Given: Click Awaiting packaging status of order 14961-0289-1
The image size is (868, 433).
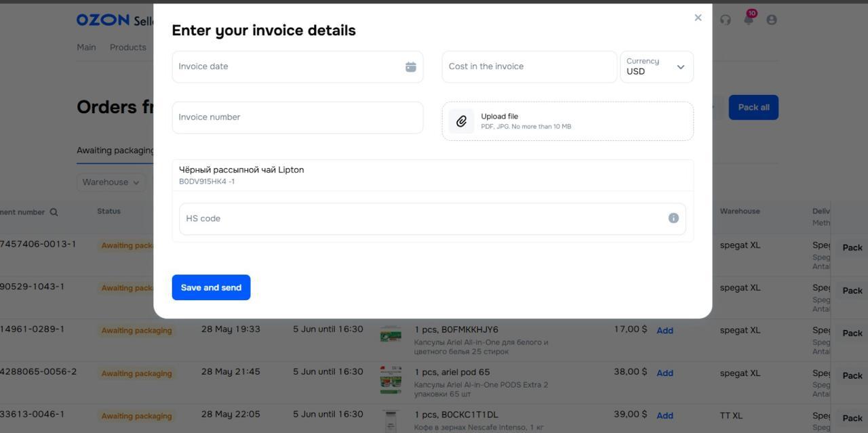Looking at the screenshot, I should point(136,331).
